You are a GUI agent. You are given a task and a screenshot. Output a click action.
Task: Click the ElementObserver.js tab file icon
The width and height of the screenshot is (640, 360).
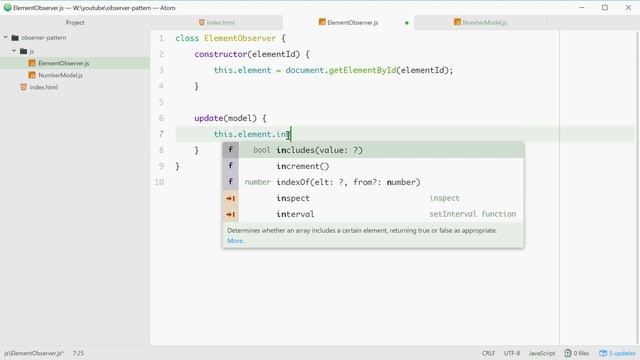(x=322, y=22)
